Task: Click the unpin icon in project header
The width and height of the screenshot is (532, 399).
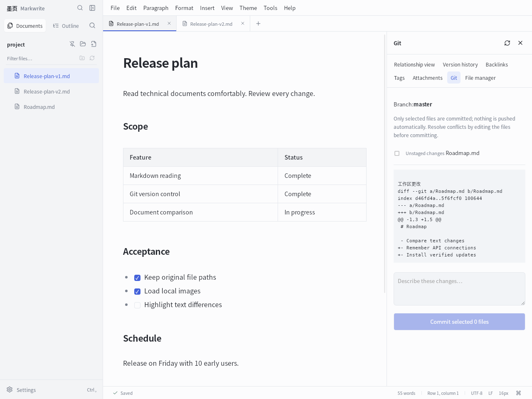Action: (x=72, y=44)
